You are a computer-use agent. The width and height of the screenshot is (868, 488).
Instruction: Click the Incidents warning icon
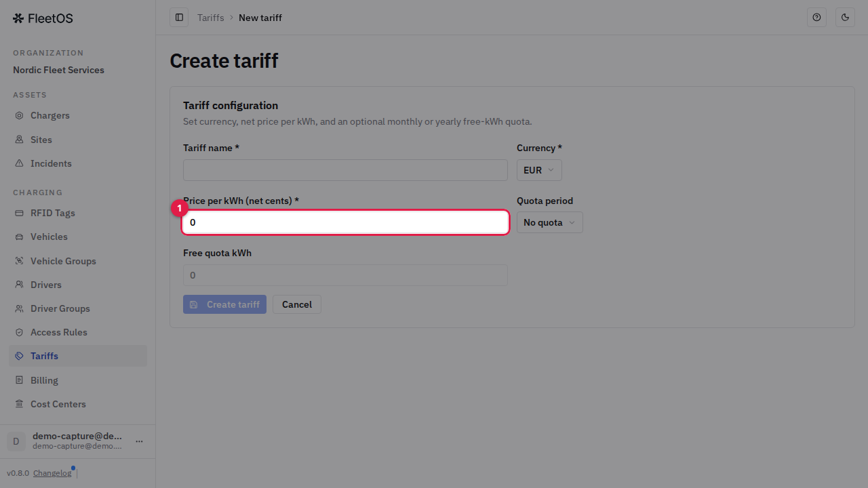coord(19,163)
